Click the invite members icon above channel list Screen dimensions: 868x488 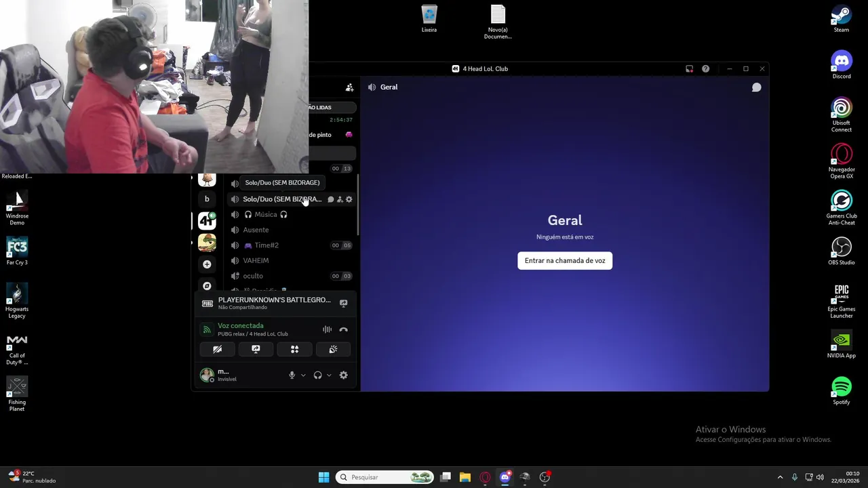click(x=349, y=87)
